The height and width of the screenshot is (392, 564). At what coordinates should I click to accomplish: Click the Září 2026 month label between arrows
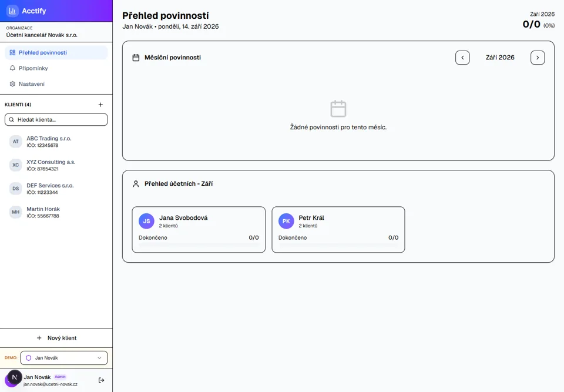(x=500, y=58)
